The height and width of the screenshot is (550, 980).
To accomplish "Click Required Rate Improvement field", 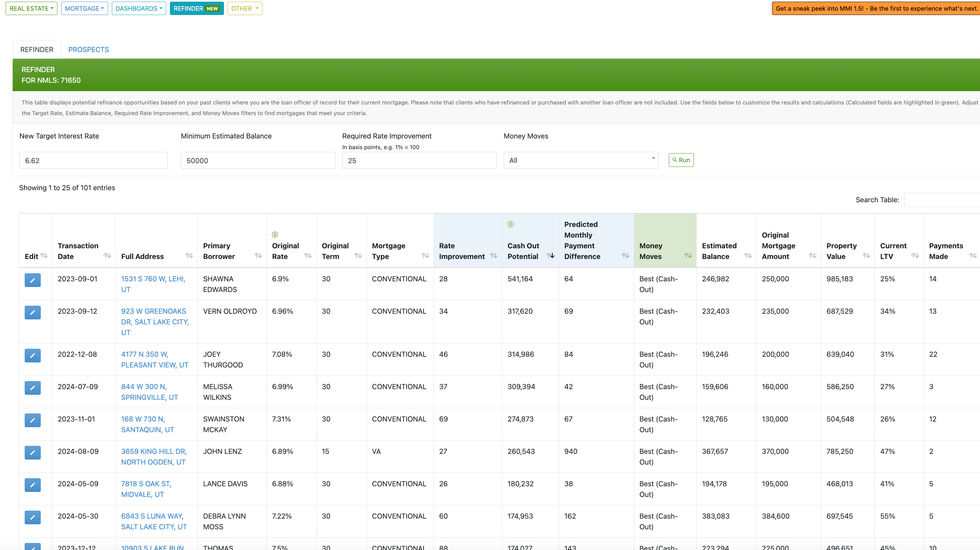I will (x=419, y=161).
